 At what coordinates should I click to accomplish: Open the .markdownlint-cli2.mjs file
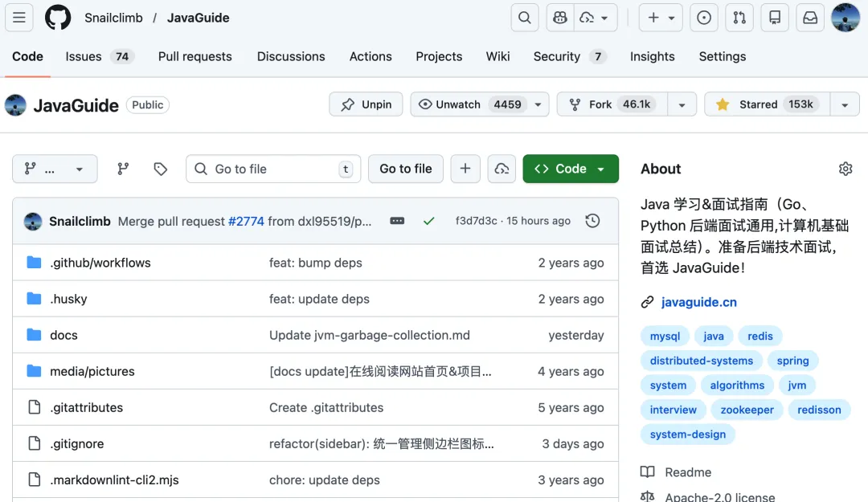[115, 480]
